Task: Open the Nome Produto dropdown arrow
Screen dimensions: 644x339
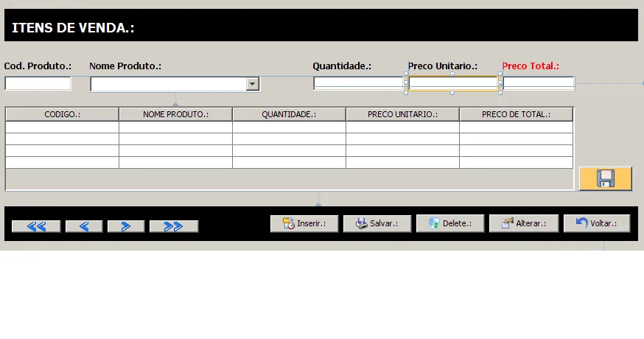Action: 253,84
